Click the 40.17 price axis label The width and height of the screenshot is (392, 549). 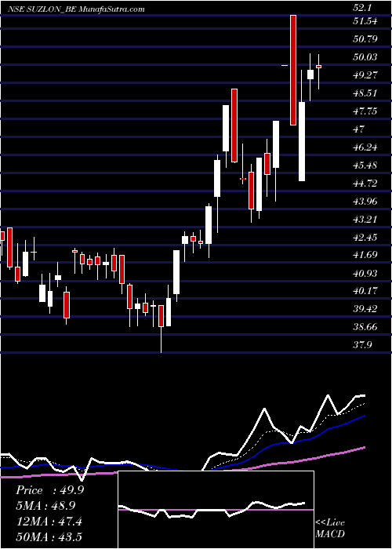click(x=365, y=291)
